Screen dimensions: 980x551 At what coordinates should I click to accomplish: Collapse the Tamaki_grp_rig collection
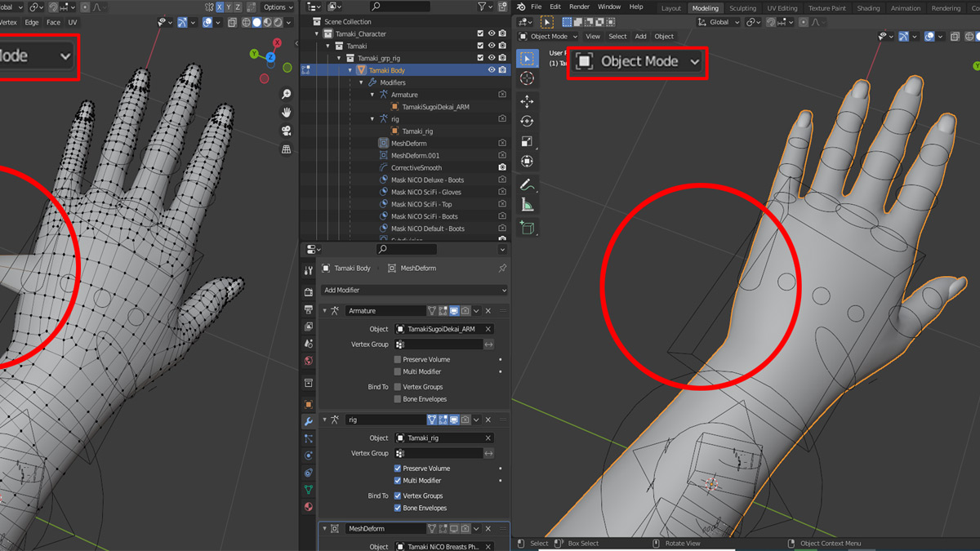[x=340, y=58]
